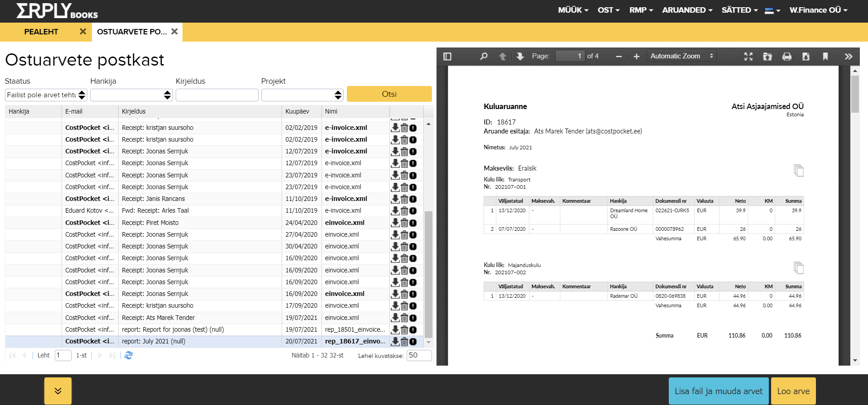
Task: Switch PDF viewer to presentation mode
Action: pyautogui.click(x=748, y=57)
